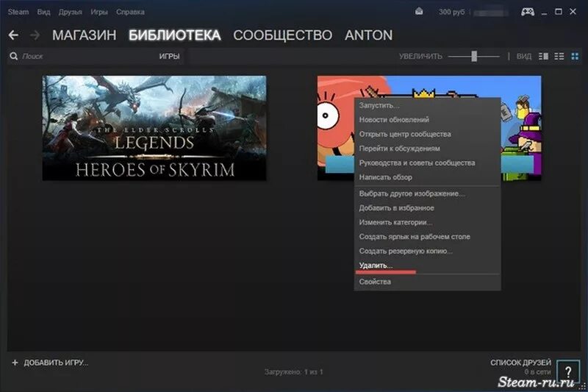Click the plus icon beside Add Game
Image resolution: width=588 pixels, height=392 pixels.
click(x=15, y=363)
